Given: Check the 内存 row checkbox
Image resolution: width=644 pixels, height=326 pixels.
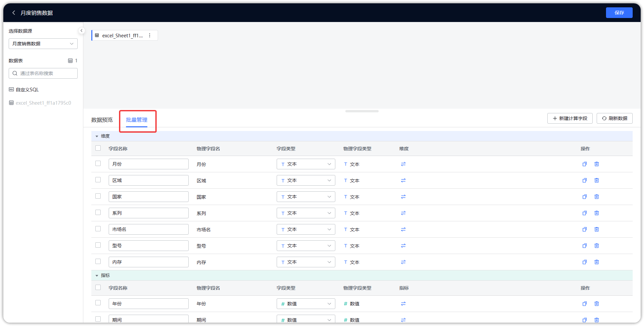Looking at the screenshot, I should [x=98, y=261].
